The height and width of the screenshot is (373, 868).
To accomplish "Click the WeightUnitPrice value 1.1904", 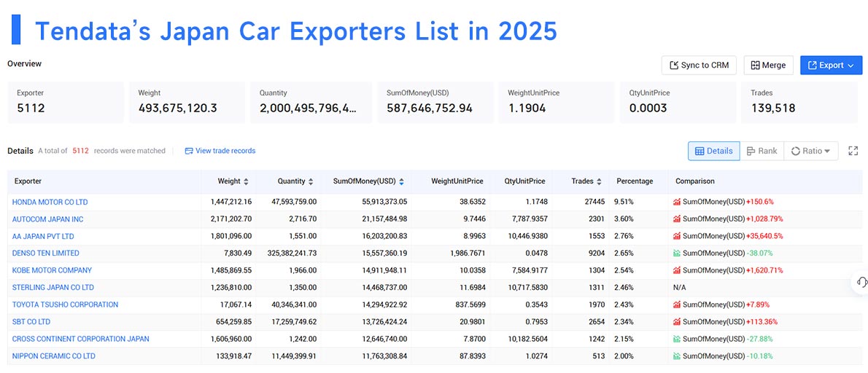I will [527, 109].
